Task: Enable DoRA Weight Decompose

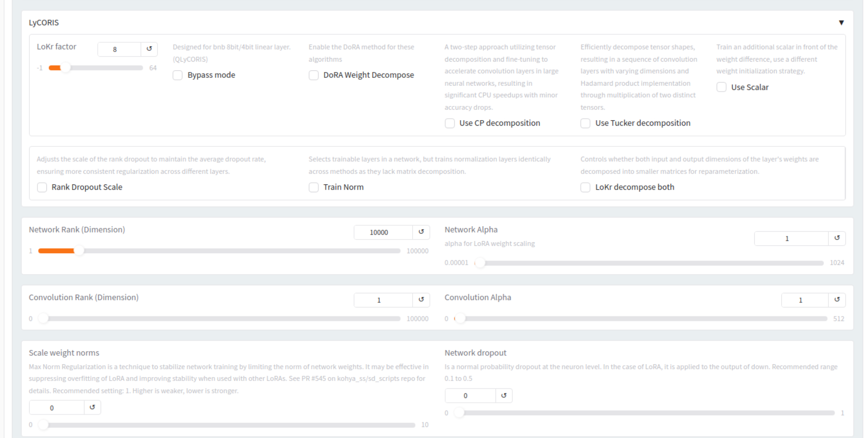Action: (314, 75)
